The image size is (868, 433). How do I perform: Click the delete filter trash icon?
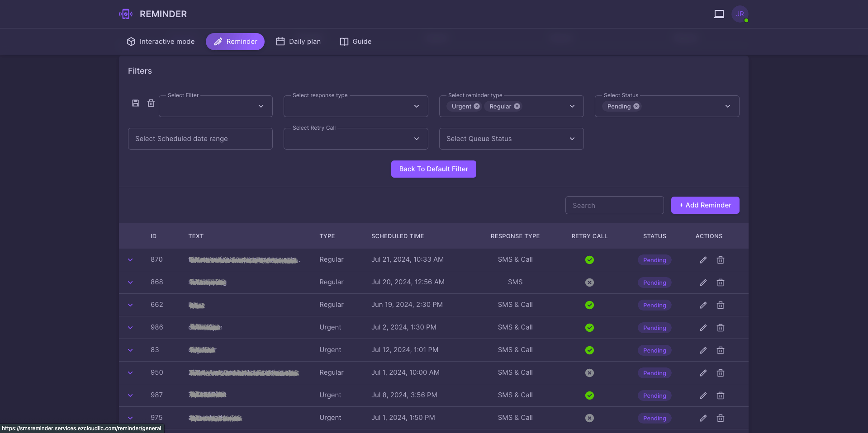[151, 103]
